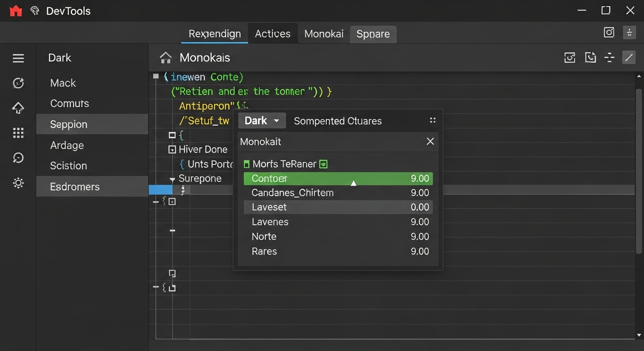Click the refresh clock icon in sidebar
644x351 pixels.
point(18,83)
